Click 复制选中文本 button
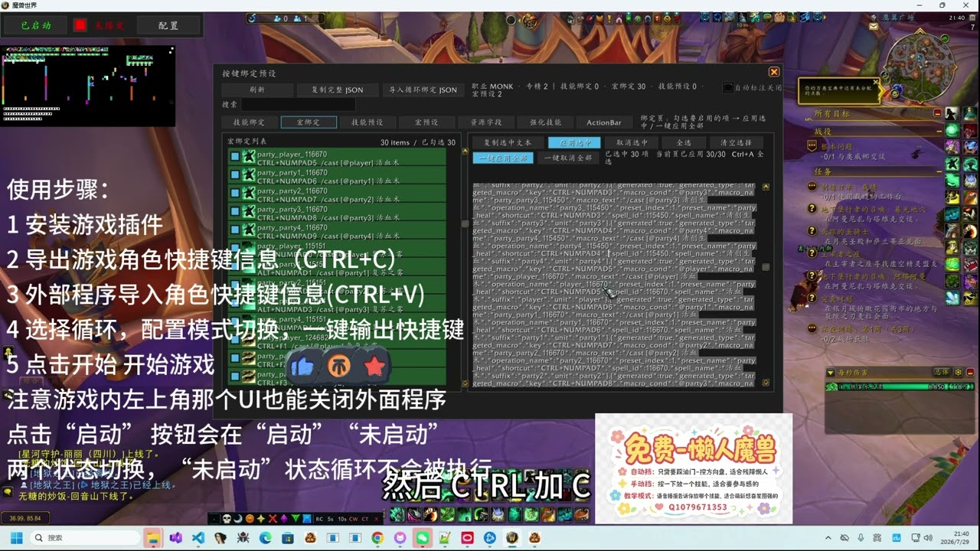Viewport: 980px width, 551px height. [507, 142]
